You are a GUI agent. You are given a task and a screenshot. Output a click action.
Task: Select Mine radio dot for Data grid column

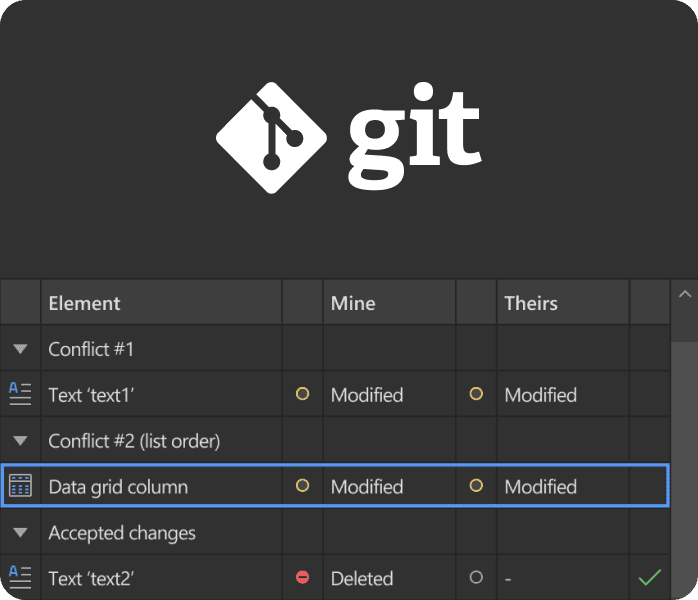302,486
